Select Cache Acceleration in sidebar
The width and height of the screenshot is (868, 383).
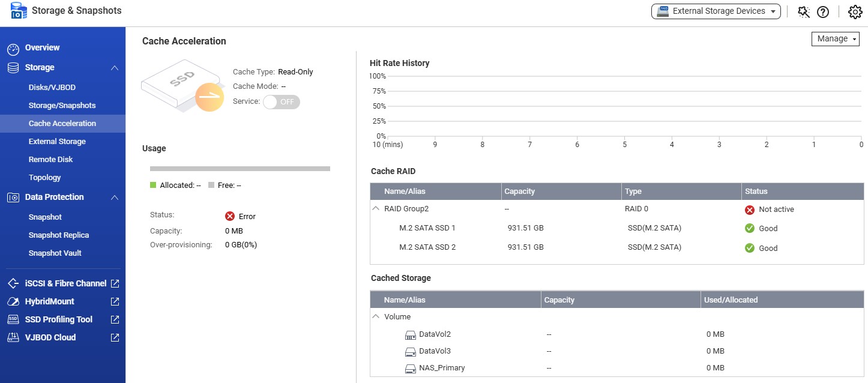point(62,124)
